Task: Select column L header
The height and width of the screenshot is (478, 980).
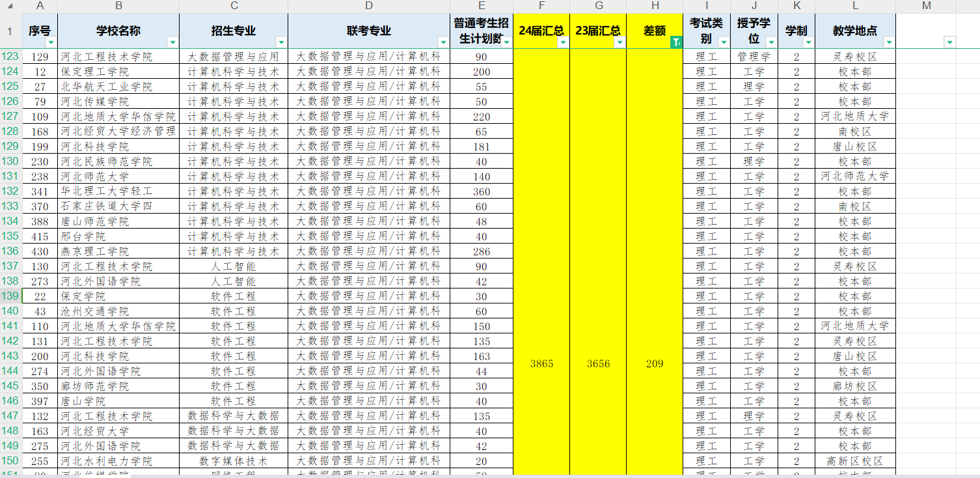Action: [x=856, y=6]
